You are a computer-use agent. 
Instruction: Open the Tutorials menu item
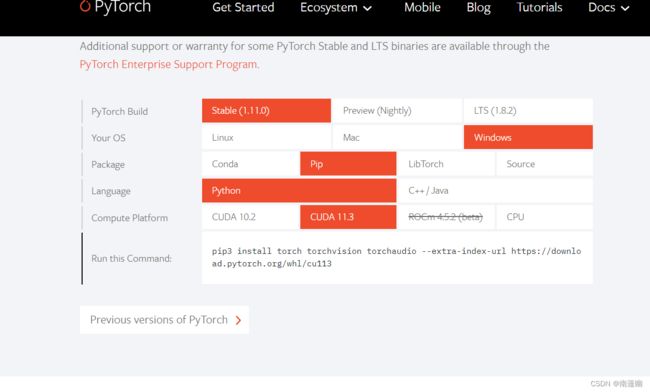pos(539,7)
